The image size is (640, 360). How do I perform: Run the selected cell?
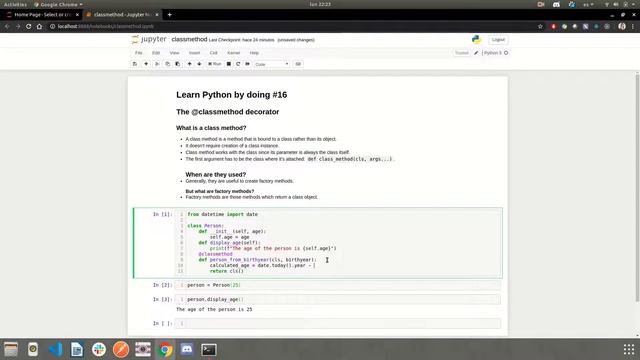coord(215,64)
